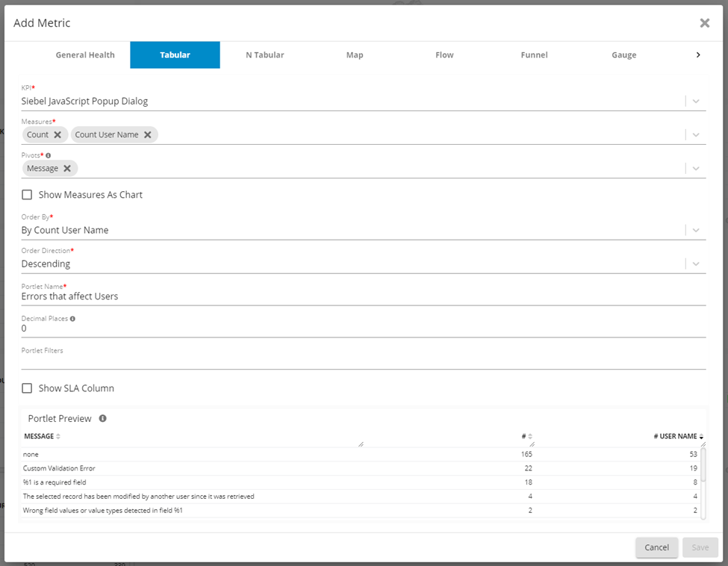Expand the KPI dropdown
728x566 pixels.
[x=696, y=101]
